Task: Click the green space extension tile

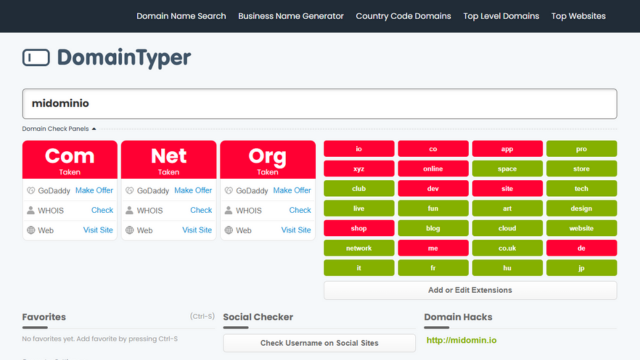Action: [x=507, y=169]
